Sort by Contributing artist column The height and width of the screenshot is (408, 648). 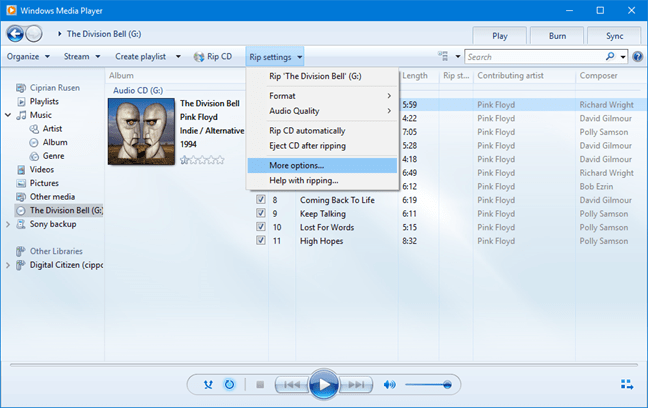click(x=524, y=76)
